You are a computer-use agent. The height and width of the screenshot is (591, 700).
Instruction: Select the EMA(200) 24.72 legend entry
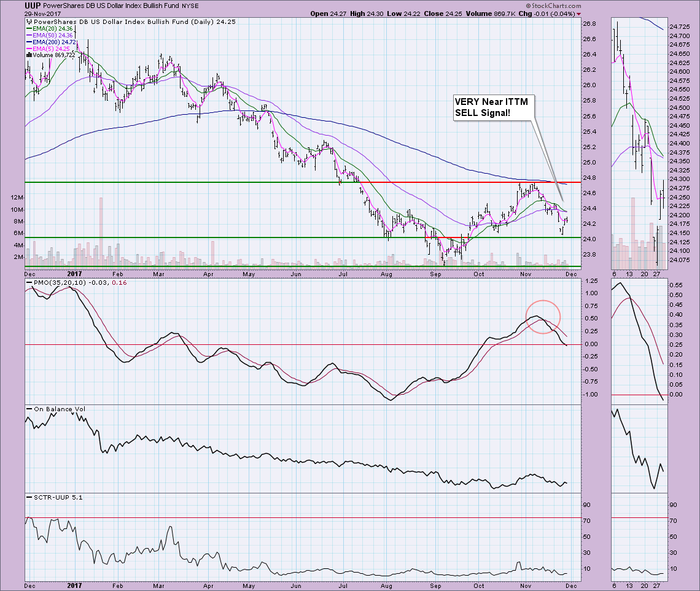(x=55, y=42)
